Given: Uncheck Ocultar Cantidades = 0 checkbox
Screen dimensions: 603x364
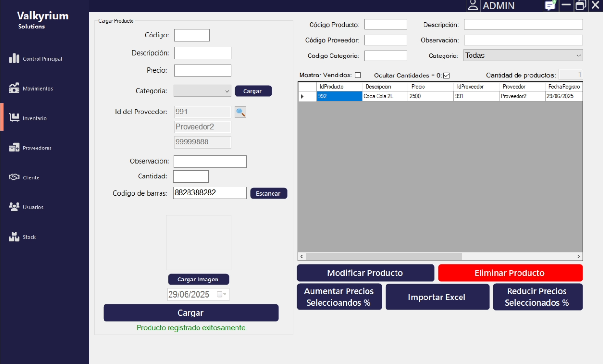Looking at the screenshot, I should click(x=446, y=75).
